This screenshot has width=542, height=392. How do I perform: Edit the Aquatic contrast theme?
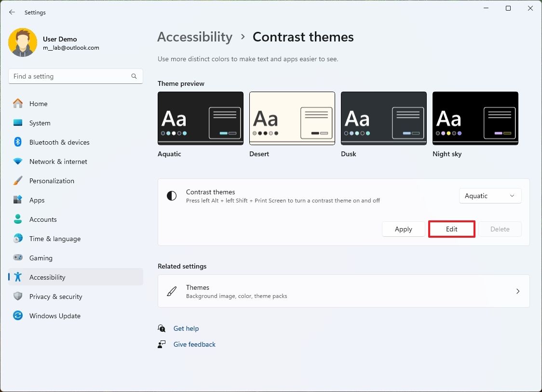click(x=451, y=229)
